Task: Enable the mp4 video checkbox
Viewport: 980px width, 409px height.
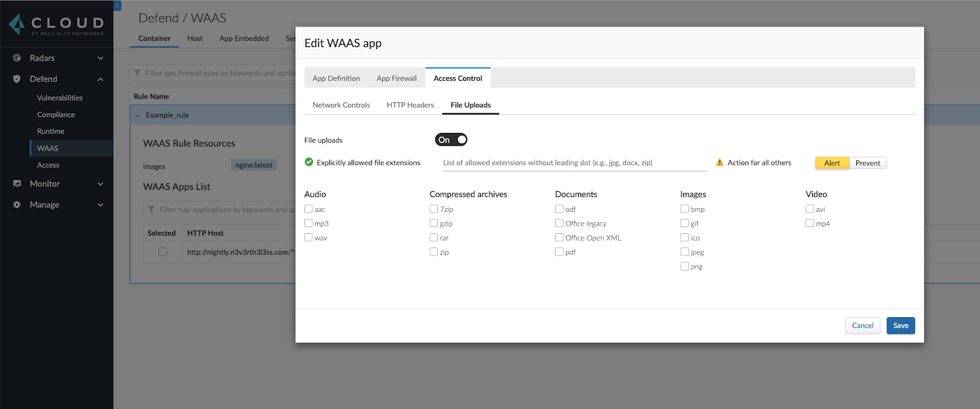Action: click(810, 223)
